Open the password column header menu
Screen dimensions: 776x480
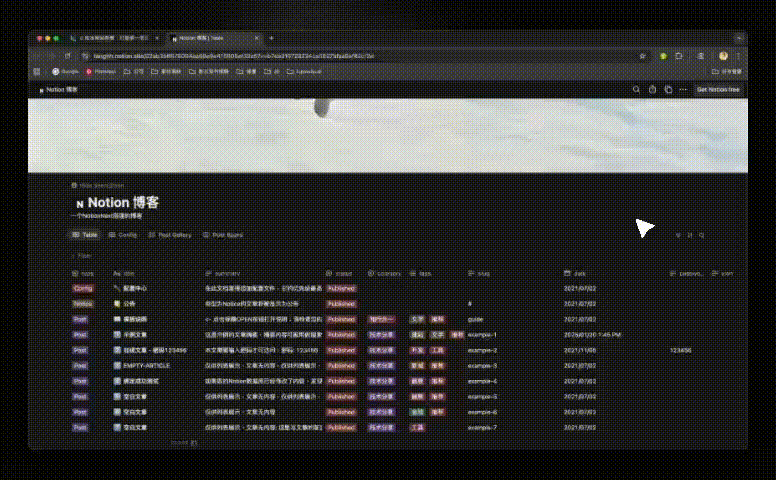[686, 274]
